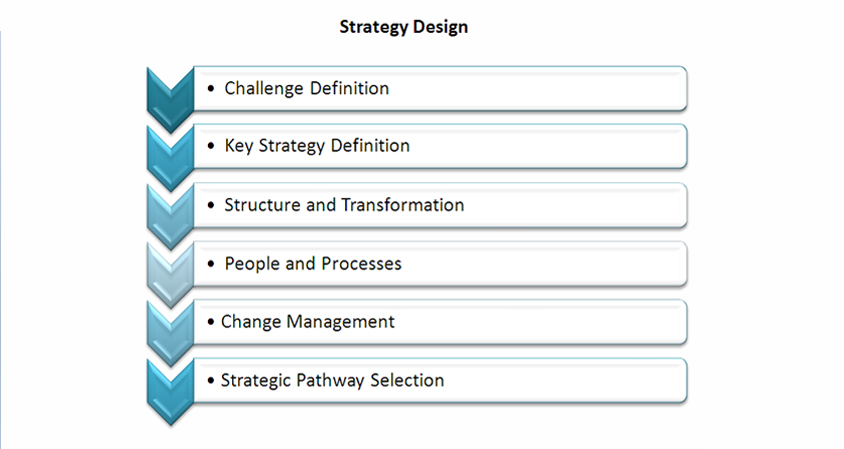
Task: Click the pale chevron beside People and Processes
Action: click(170, 276)
